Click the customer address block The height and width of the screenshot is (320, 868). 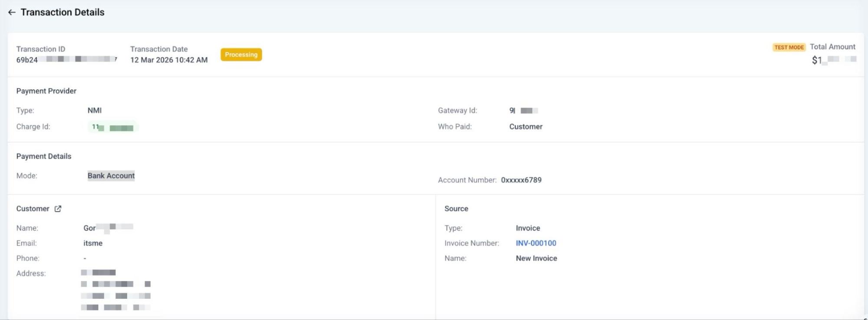(x=116, y=290)
